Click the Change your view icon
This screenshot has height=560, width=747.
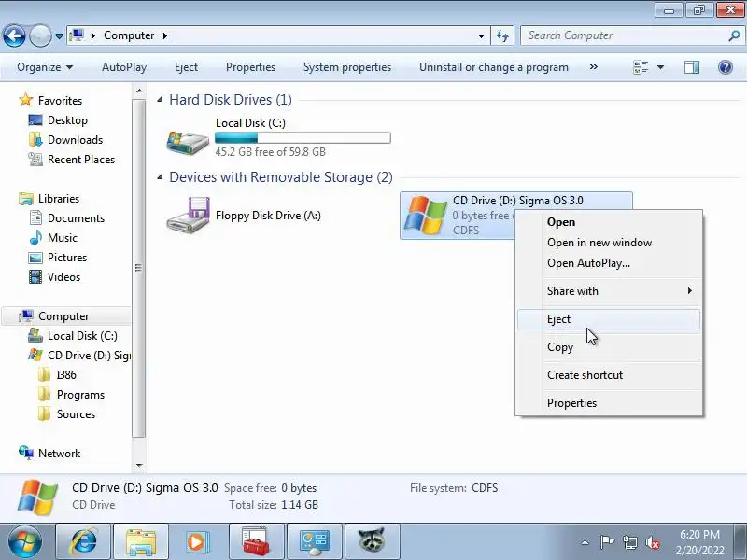[x=641, y=67]
